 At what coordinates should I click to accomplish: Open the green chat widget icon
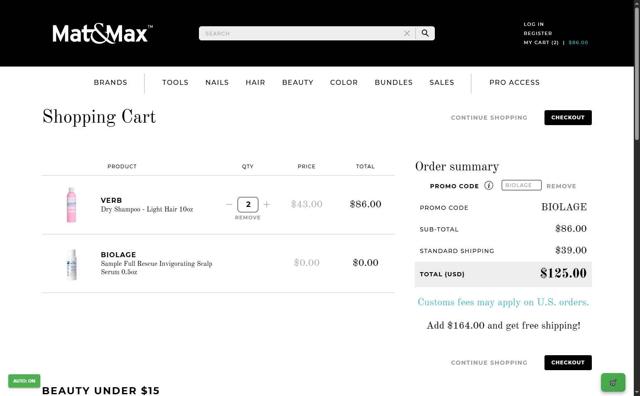(613, 383)
